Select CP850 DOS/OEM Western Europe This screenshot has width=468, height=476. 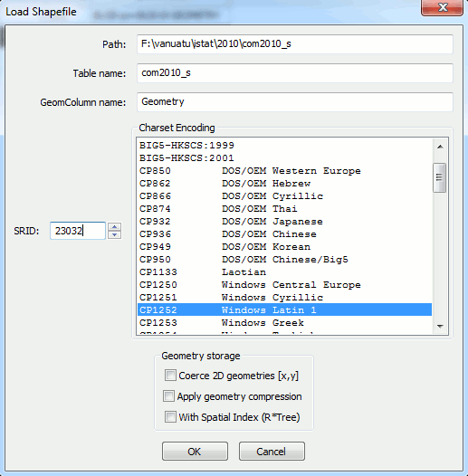(x=284, y=171)
